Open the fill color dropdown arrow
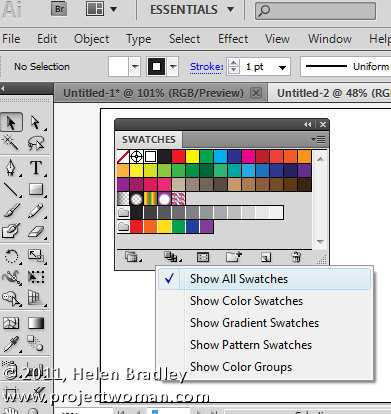The height and width of the screenshot is (414, 391). coord(135,66)
